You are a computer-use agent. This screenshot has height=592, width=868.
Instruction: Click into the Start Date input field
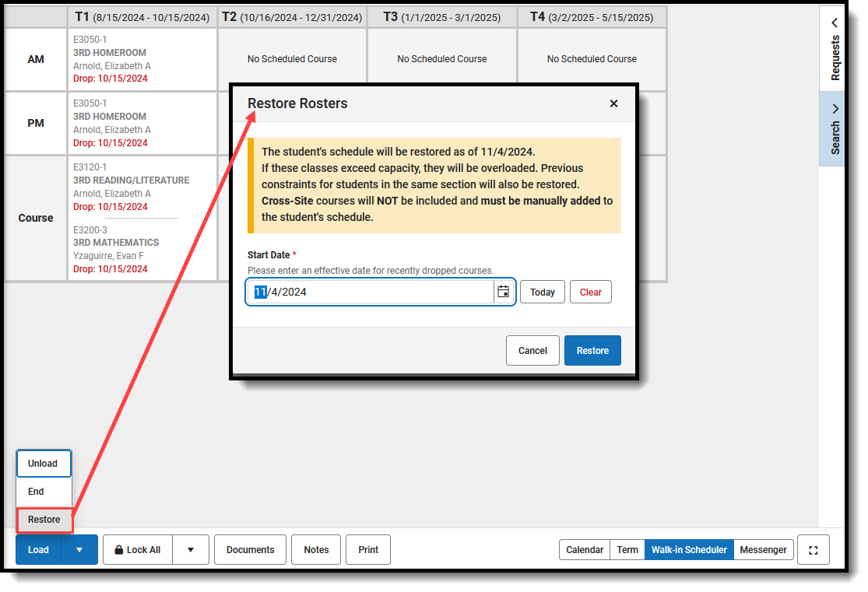(x=370, y=292)
